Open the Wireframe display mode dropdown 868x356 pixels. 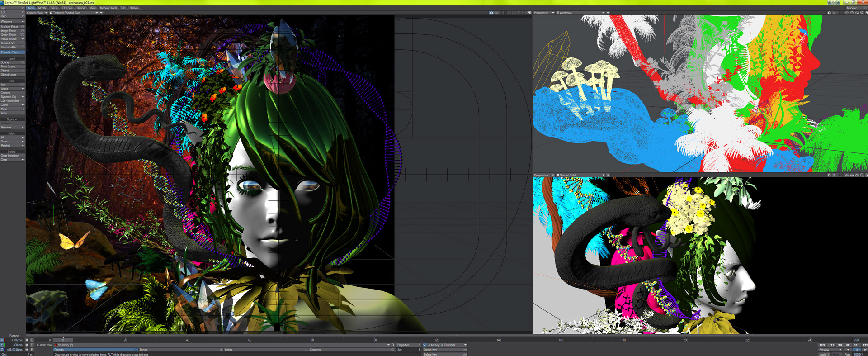(x=580, y=13)
